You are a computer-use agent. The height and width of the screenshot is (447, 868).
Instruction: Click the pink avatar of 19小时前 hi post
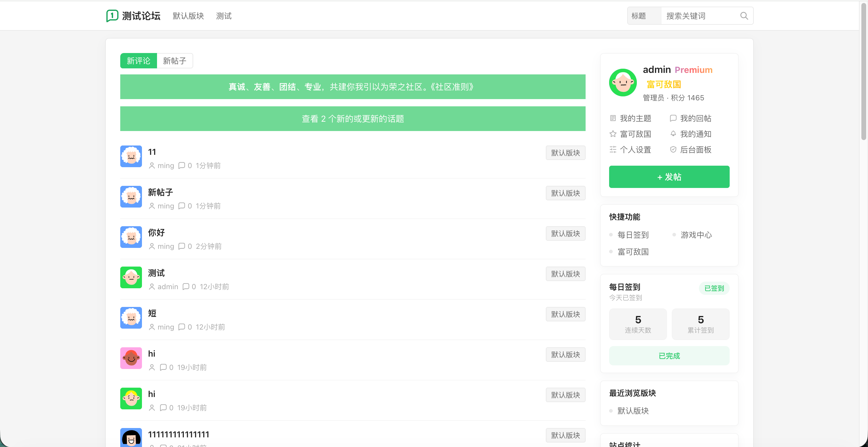point(131,358)
